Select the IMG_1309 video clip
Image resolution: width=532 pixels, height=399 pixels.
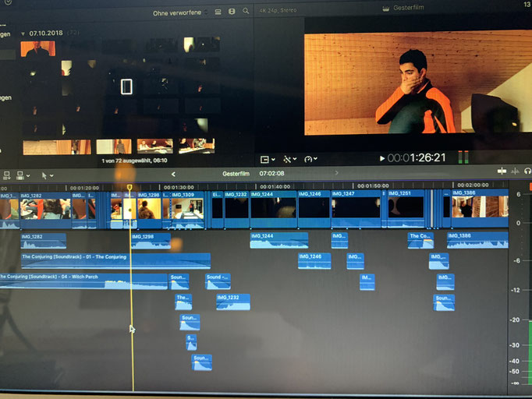coord(187,210)
